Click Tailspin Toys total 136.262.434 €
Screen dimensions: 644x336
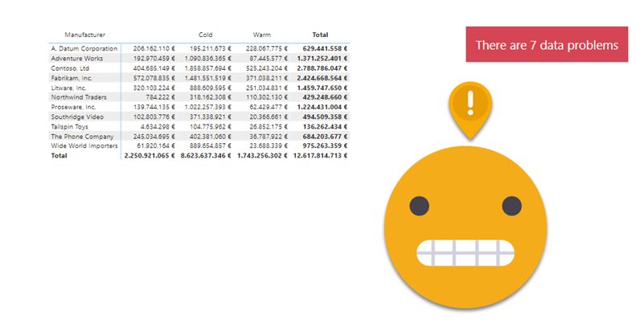(x=322, y=126)
